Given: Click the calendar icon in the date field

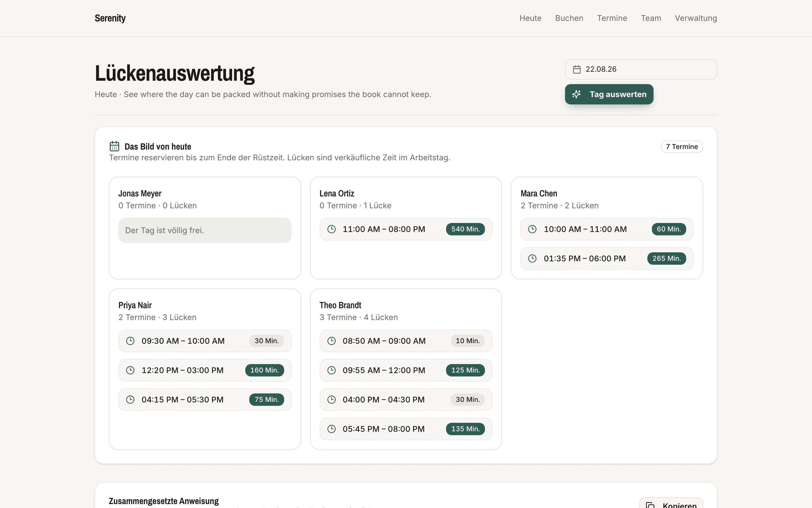Looking at the screenshot, I should 577,69.
